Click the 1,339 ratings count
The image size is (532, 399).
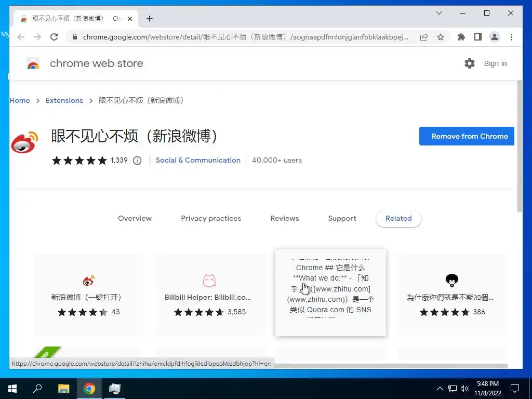[x=119, y=160]
